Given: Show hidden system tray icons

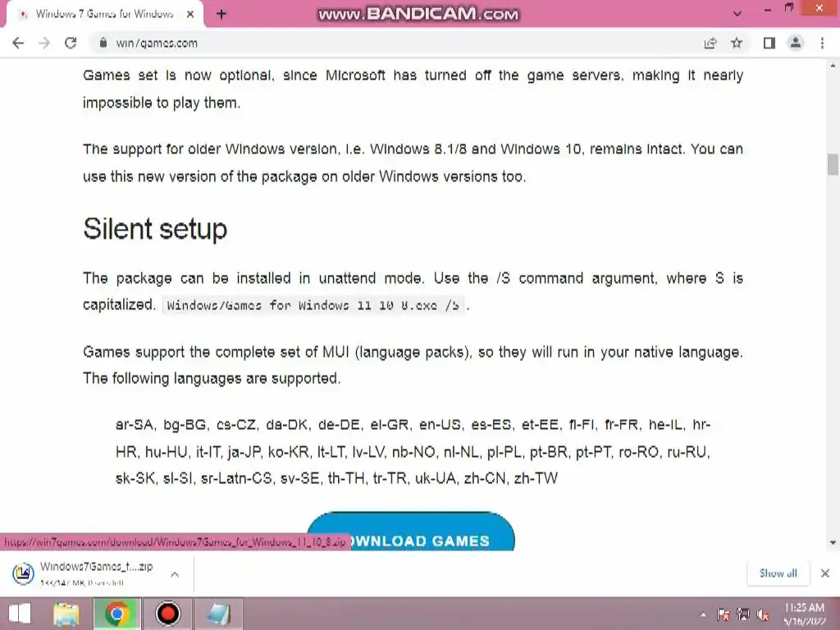Looking at the screenshot, I should pyautogui.click(x=703, y=615).
